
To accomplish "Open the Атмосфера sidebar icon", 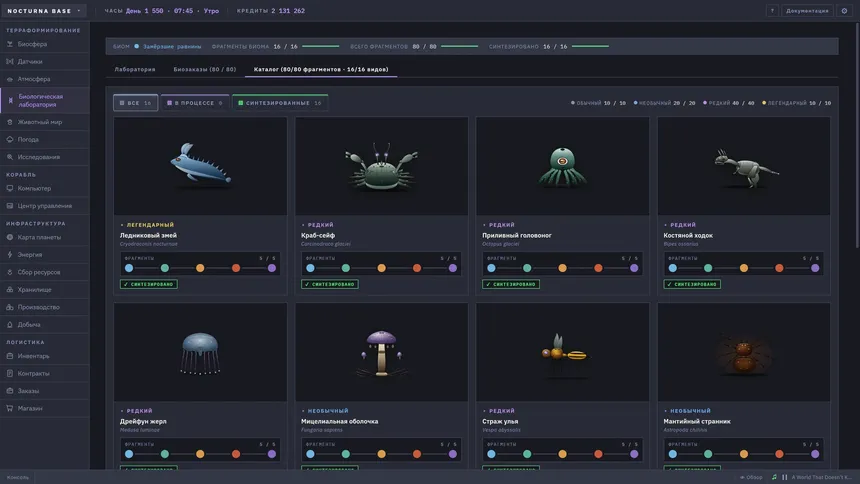I will click(10, 79).
